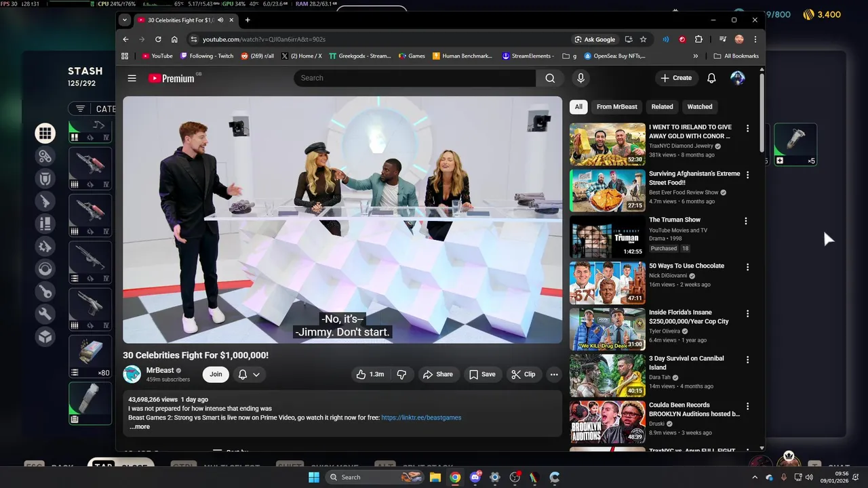The width and height of the screenshot is (868, 488).
Task: Select the From MrBeast chip
Action: [x=617, y=106]
